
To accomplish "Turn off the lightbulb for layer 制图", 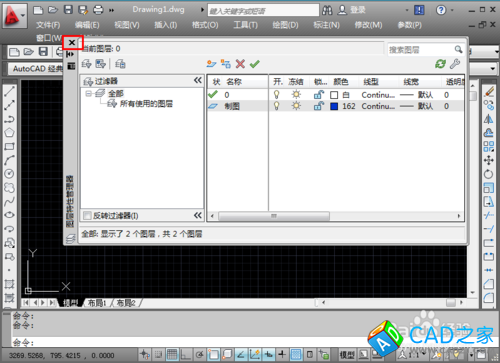I will coord(276,106).
